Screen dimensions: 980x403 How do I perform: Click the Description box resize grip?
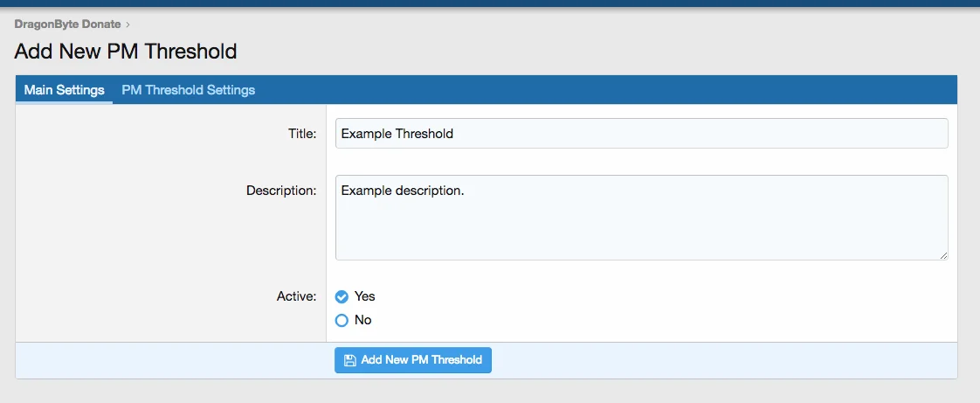[x=943, y=255]
